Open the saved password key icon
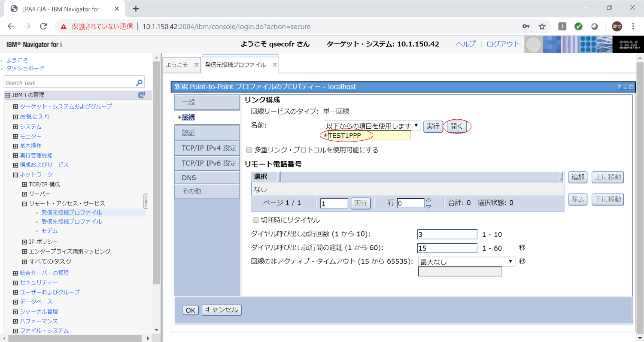 point(526,26)
